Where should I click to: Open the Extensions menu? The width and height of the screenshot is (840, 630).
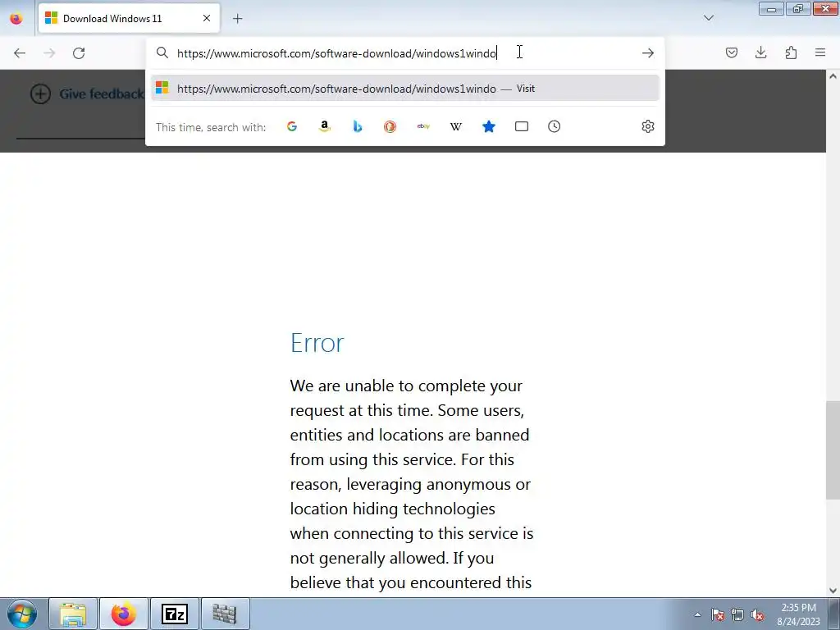coord(791,52)
